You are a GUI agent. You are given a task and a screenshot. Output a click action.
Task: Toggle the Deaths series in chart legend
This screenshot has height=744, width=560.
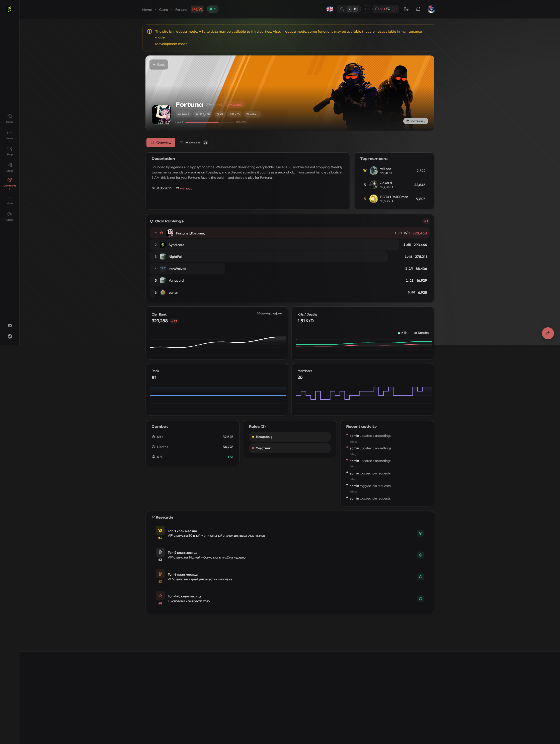click(421, 333)
